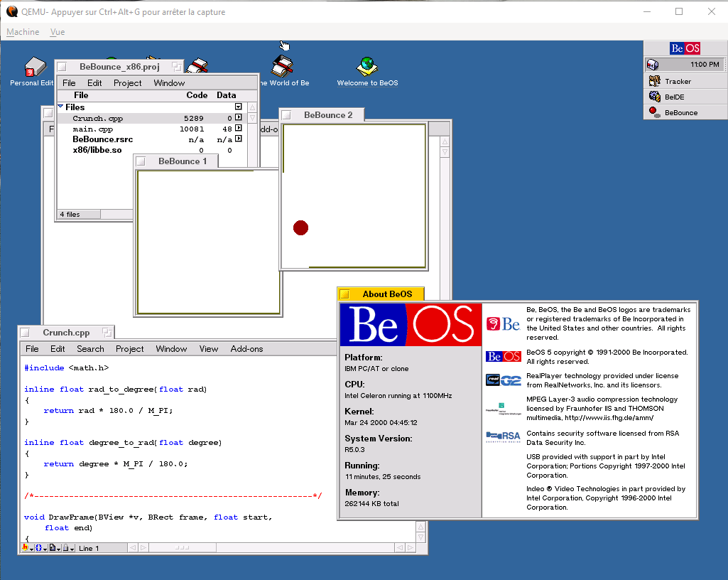This screenshot has width=728, height=580.
Task: Click the BeIDE icon in the Deskbar
Action: point(655,97)
